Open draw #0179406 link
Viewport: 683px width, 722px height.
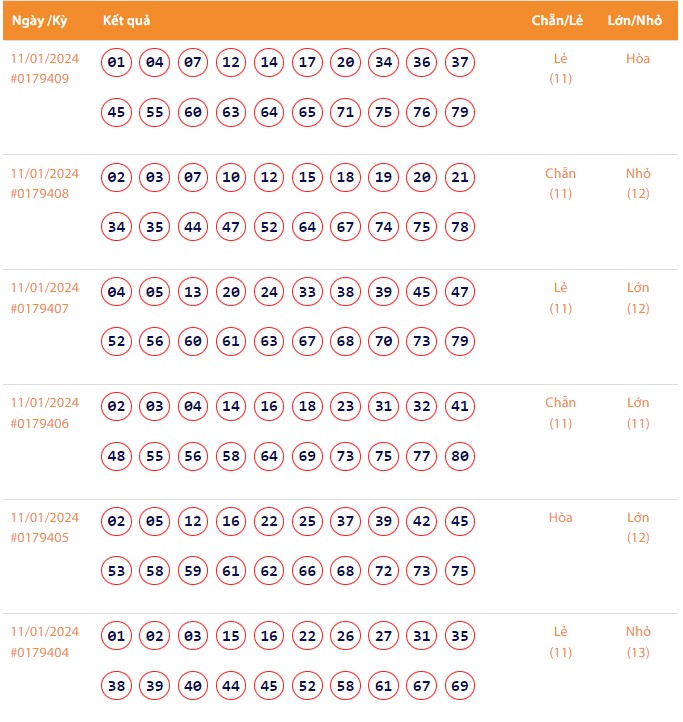pyautogui.click(x=40, y=423)
